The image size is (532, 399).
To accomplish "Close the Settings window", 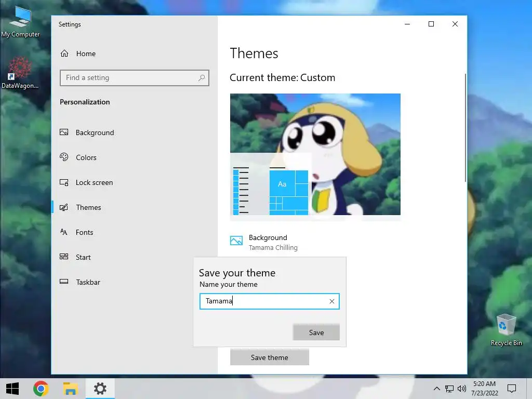I will click(x=455, y=24).
